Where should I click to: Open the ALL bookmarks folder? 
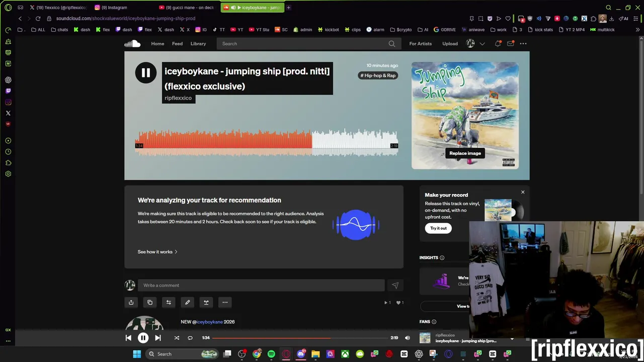coord(38,30)
